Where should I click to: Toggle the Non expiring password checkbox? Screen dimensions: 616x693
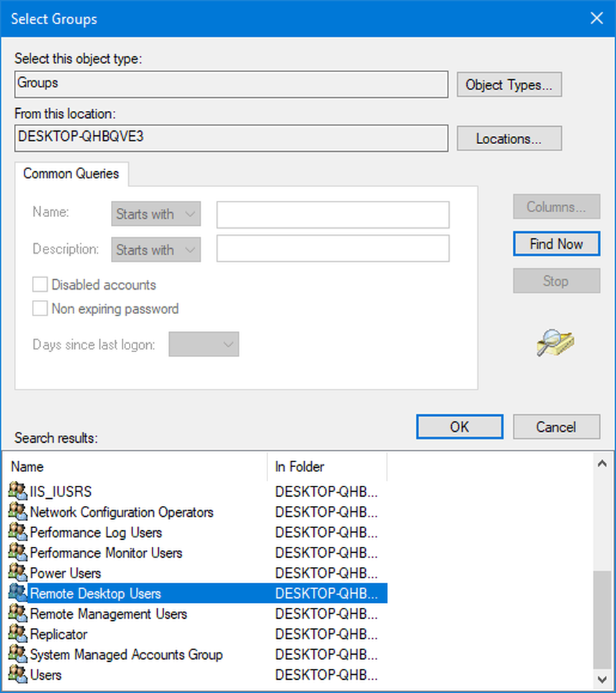coord(40,309)
